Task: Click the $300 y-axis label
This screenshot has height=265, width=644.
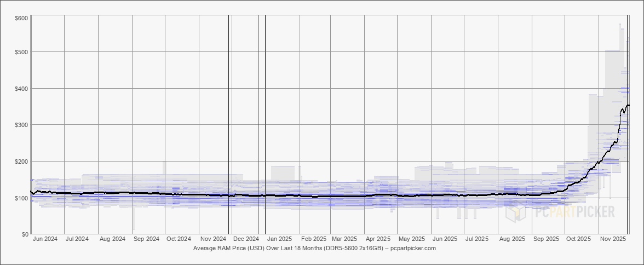Action: (x=21, y=125)
